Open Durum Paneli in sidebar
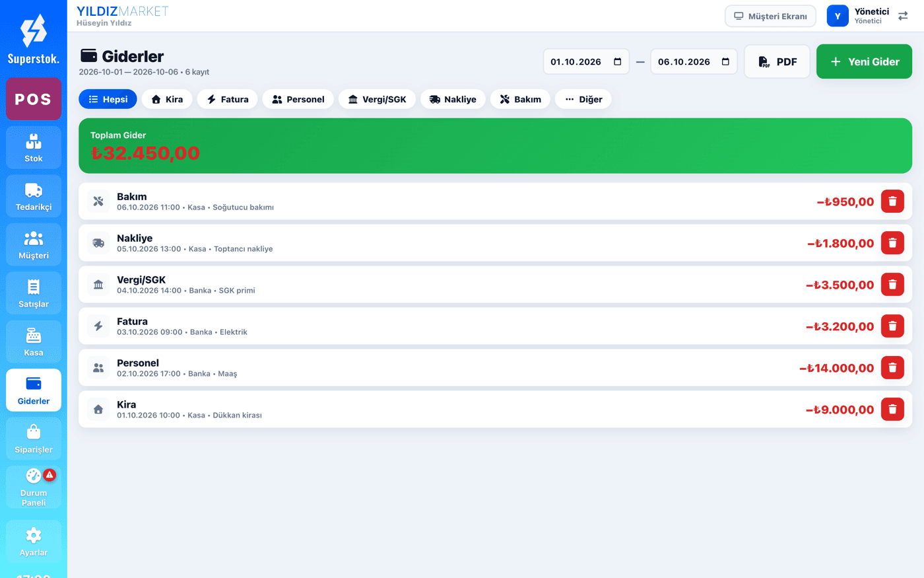 [34, 488]
